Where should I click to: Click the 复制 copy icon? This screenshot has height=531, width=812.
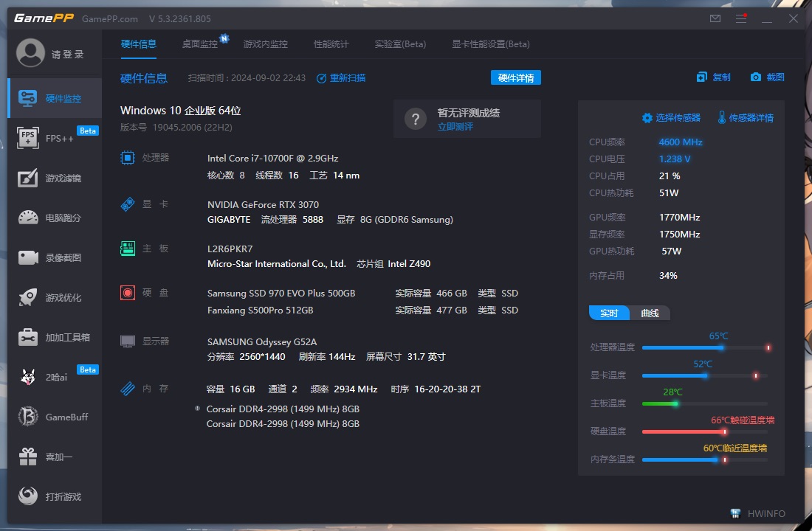pyautogui.click(x=702, y=77)
